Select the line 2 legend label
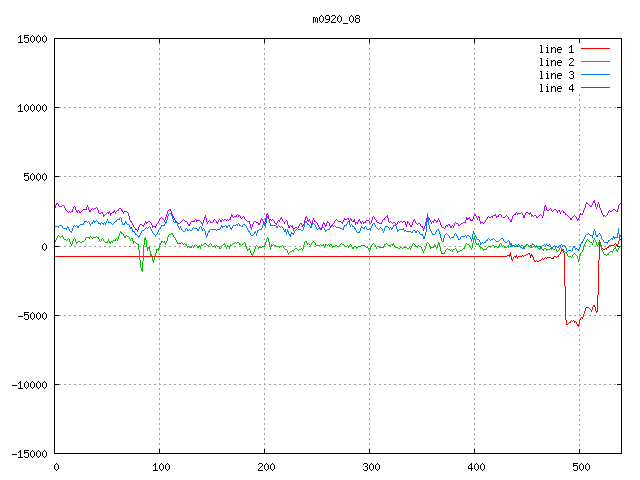This screenshot has width=640, height=480. click(x=556, y=62)
